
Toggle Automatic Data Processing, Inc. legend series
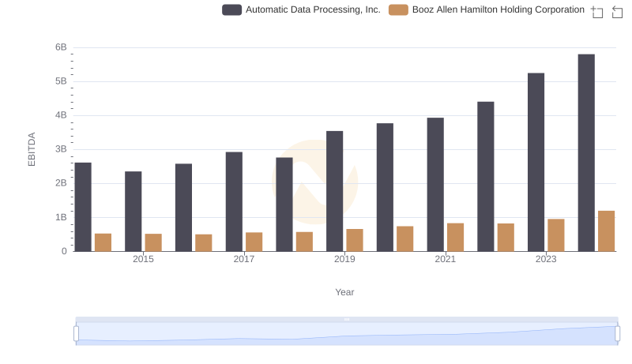click(x=301, y=9)
